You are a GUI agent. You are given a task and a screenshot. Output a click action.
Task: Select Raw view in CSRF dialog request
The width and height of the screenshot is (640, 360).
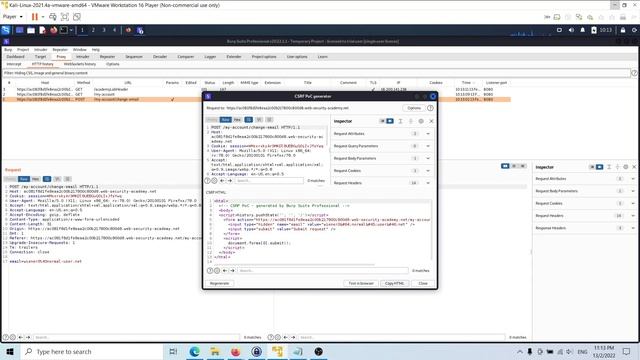tap(225, 120)
